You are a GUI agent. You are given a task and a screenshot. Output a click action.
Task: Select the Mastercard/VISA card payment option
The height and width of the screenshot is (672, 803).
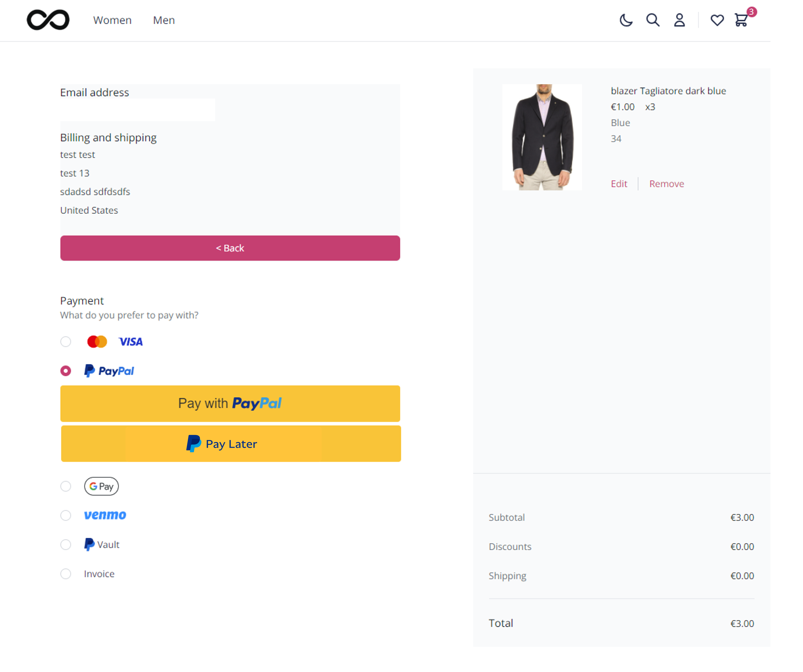[66, 341]
